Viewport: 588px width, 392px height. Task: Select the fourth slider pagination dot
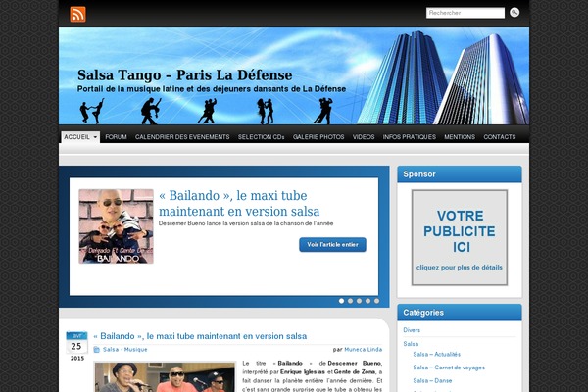367,301
